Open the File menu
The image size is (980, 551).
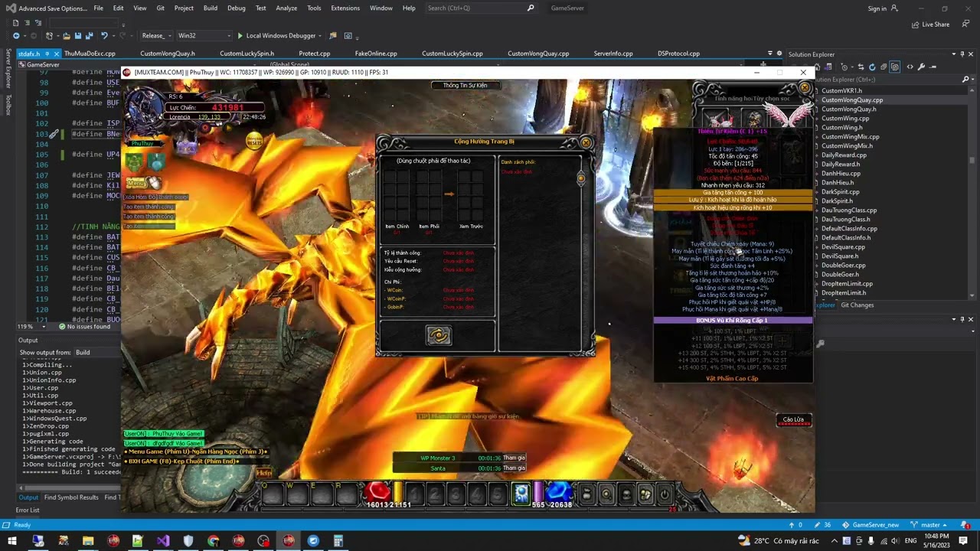tap(99, 8)
